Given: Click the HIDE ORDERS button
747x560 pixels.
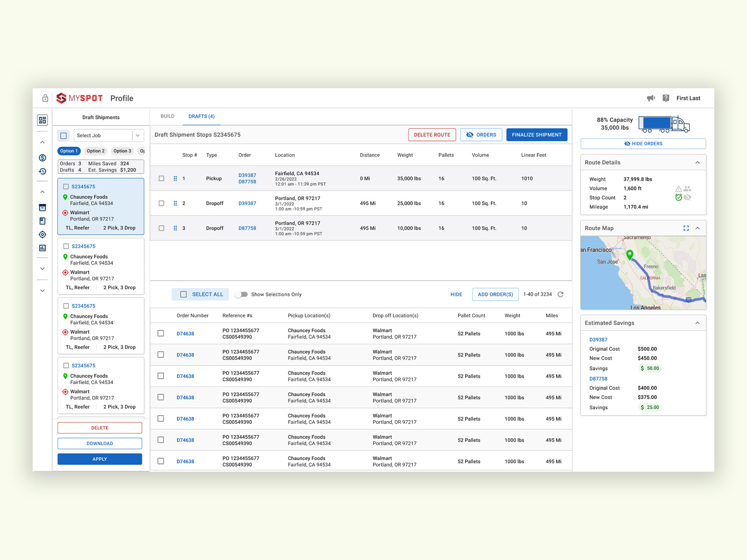Looking at the screenshot, I should (643, 144).
